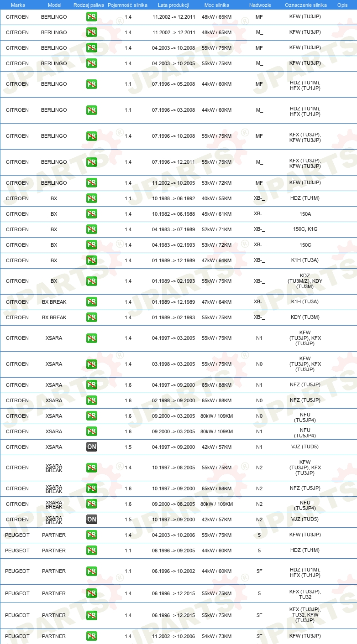
Task: Select the KDY (TU3M) cell in BX BREAK row
Action: pyautogui.click(x=305, y=317)
